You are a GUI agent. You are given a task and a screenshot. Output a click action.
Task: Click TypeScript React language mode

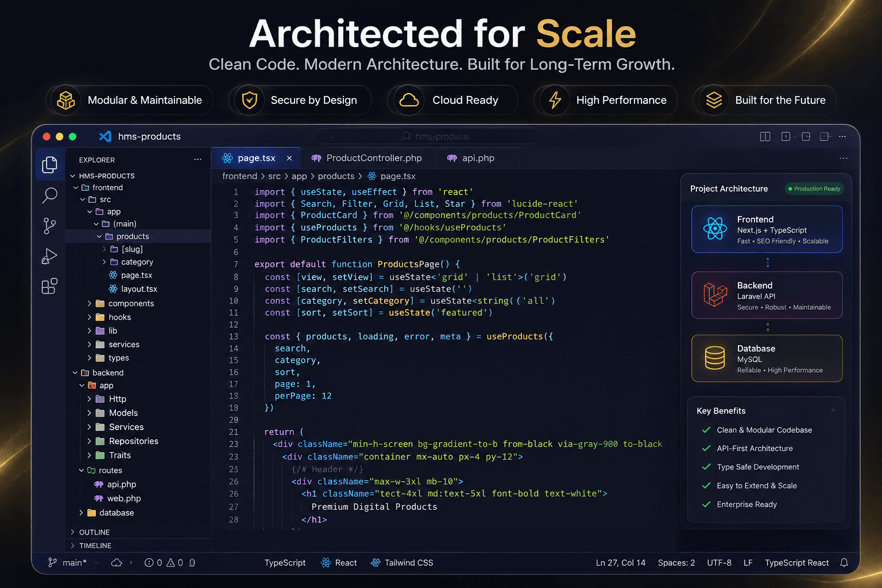[796, 563]
